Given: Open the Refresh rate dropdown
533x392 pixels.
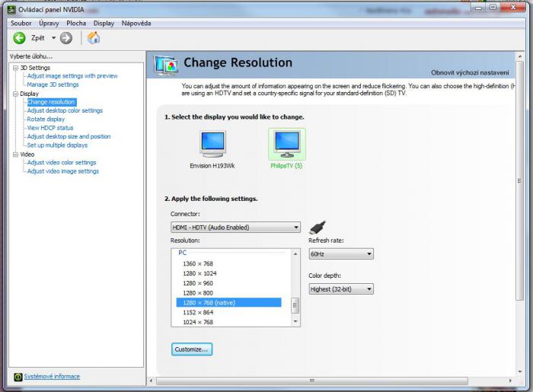Looking at the screenshot, I should (340, 254).
